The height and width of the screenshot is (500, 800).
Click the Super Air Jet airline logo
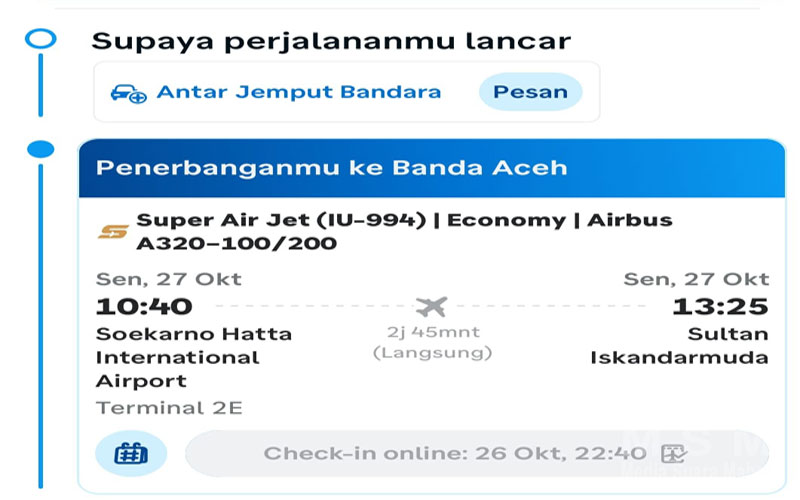[113, 232]
